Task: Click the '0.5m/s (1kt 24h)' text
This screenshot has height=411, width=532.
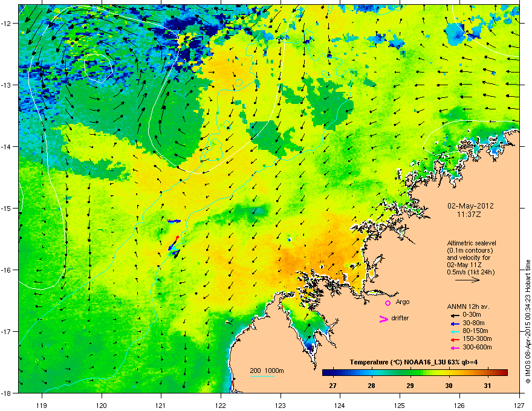Action: pyautogui.click(x=470, y=272)
